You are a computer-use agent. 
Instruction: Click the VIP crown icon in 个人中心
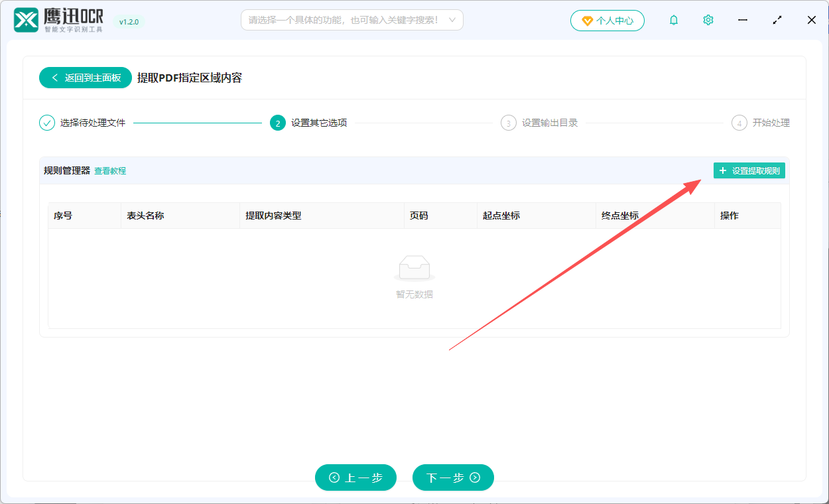pyautogui.click(x=588, y=20)
